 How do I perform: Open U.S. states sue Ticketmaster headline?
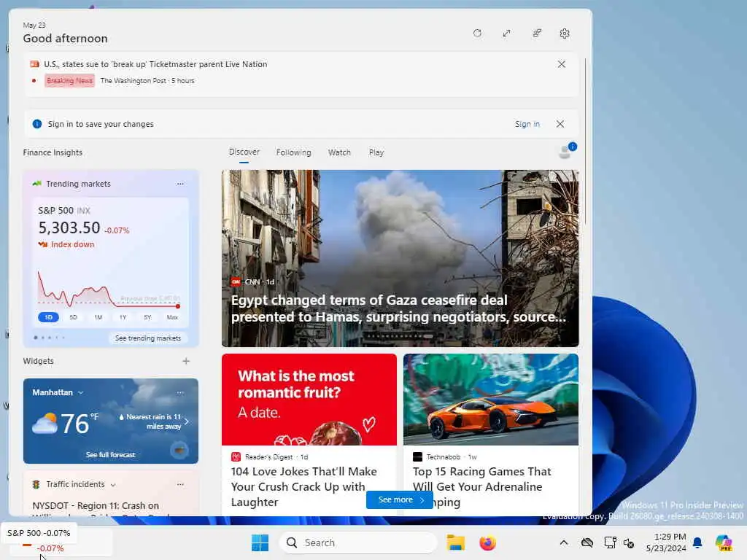click(155, 64)
